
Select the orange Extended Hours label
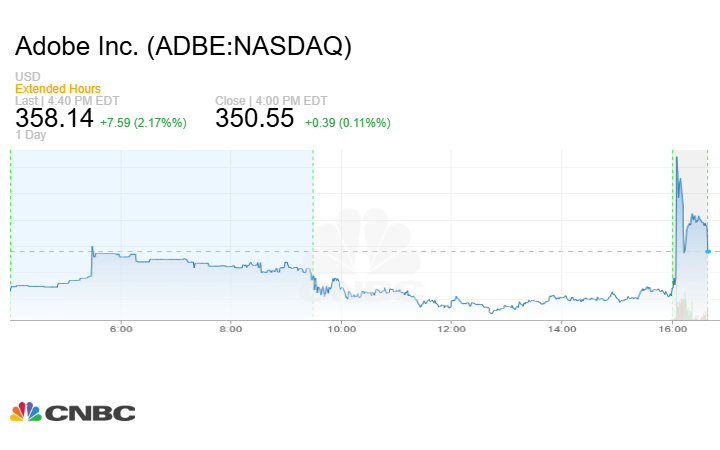coord(58,89)
